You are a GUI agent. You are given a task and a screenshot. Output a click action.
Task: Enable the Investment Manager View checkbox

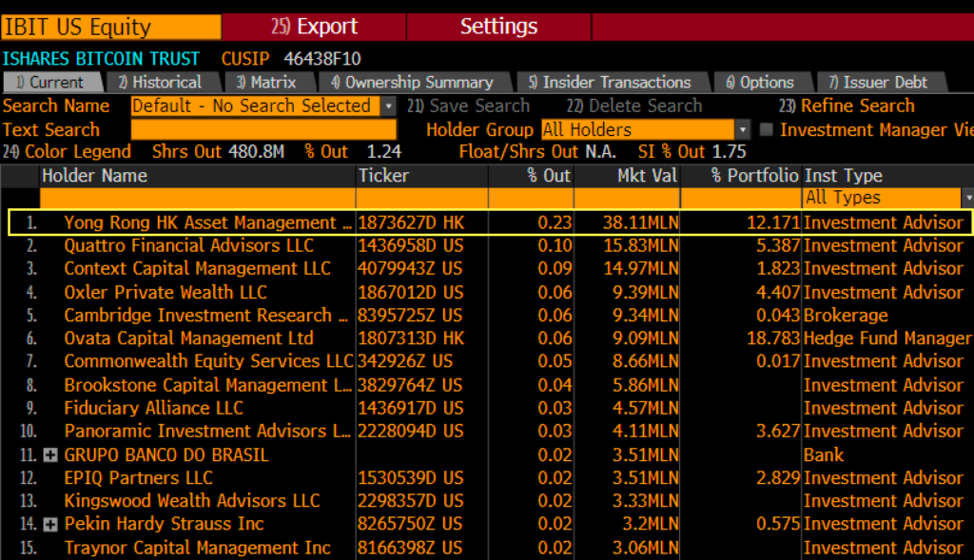pyautogui.click(x=767, y=129)
